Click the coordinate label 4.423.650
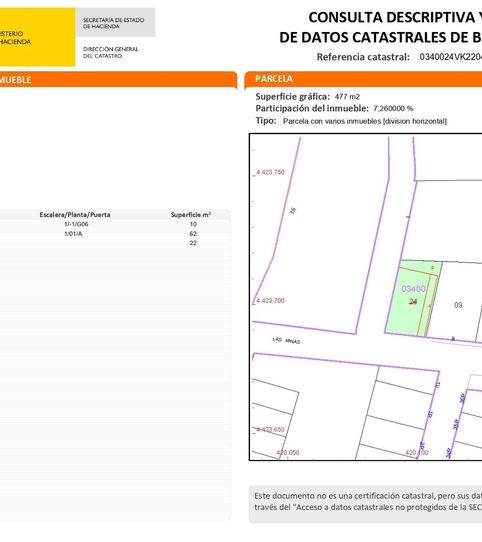The image size is (482, 542). 270,429
